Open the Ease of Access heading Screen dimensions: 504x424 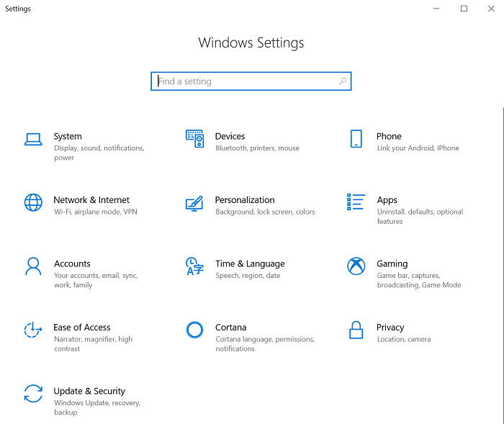point(82,328)
